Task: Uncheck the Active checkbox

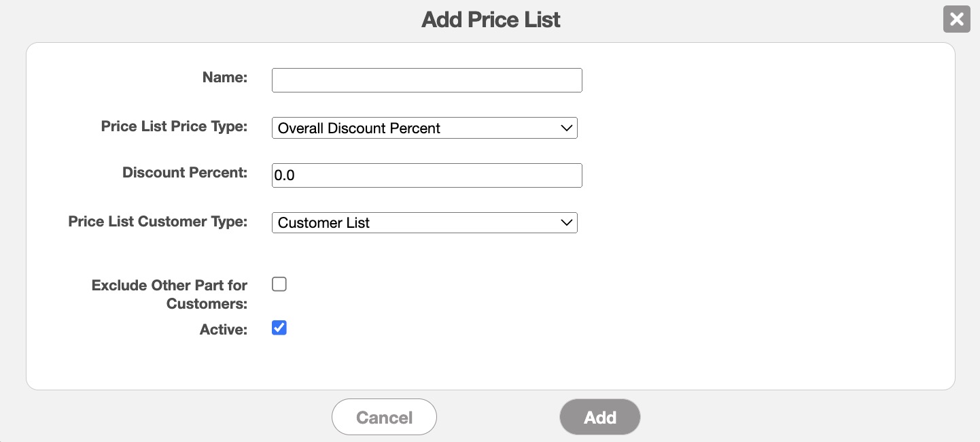Action: point(279,328)
